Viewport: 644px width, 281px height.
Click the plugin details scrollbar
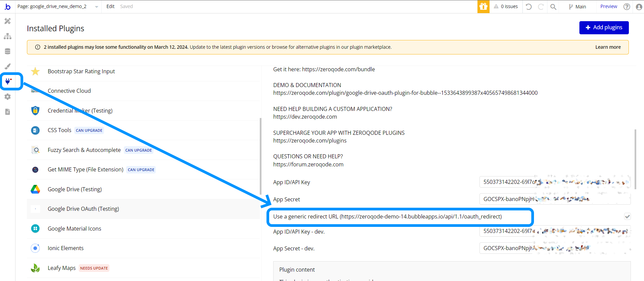tap(635, 159)
